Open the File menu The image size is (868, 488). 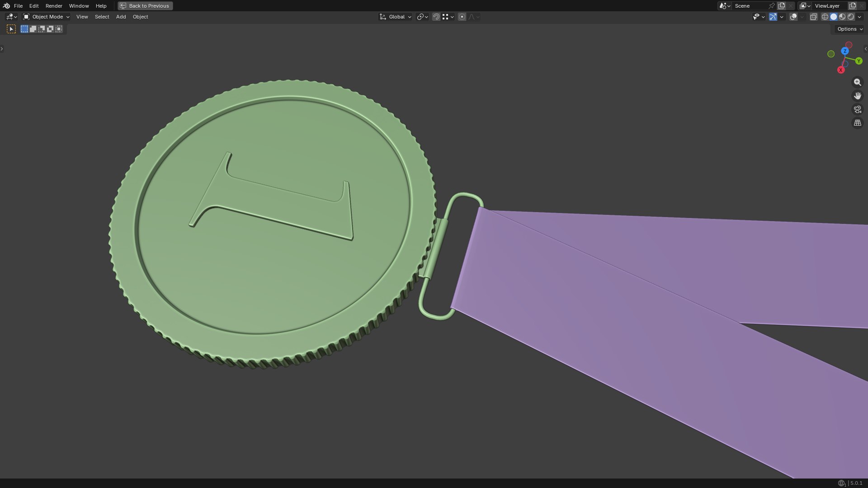point(18,6)
